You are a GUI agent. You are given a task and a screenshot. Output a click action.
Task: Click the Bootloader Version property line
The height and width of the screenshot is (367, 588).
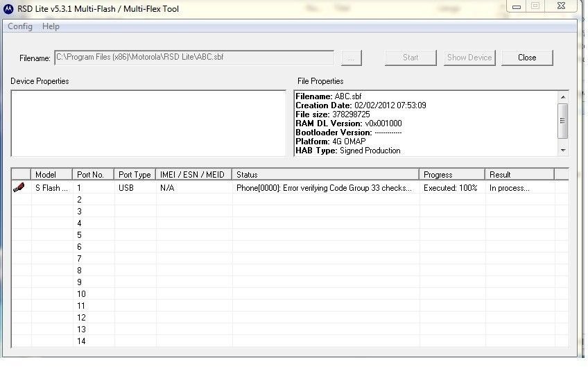click(348, 133)
